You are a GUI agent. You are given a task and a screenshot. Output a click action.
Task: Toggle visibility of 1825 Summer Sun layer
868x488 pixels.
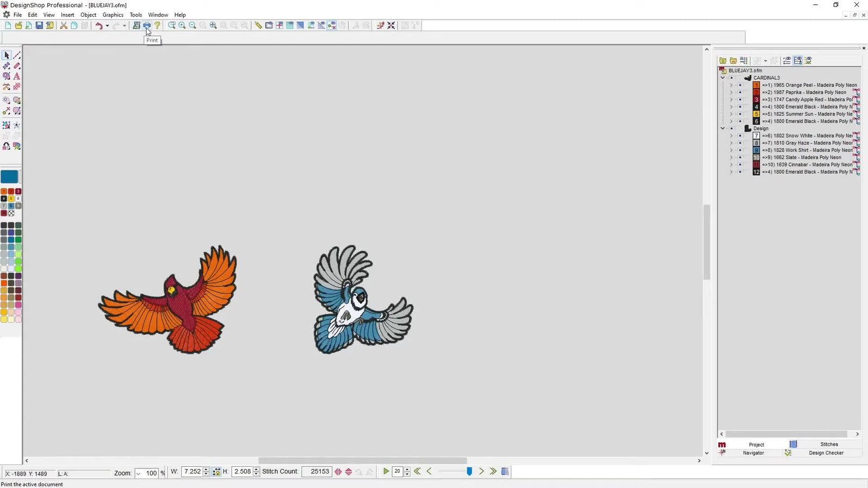[740, 114]
